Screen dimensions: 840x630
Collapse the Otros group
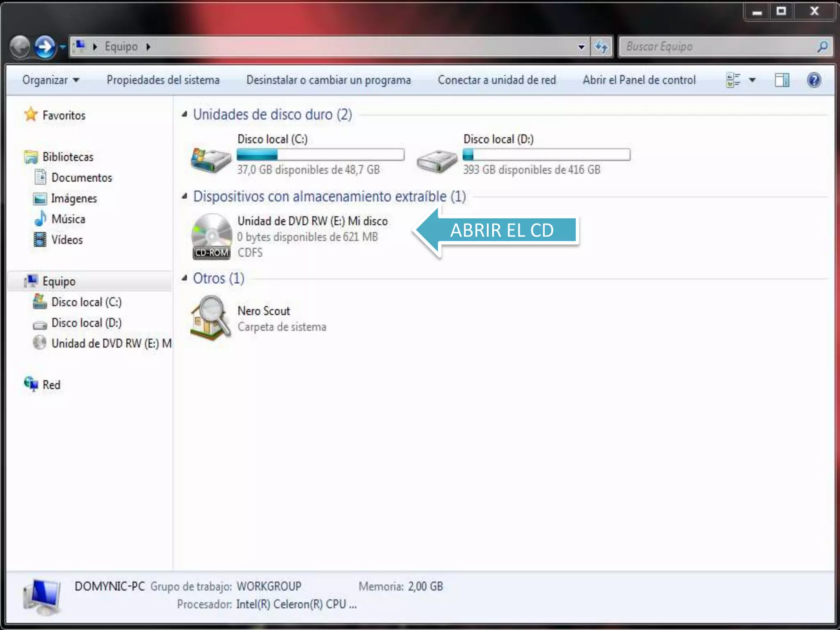[x=185, y=278]
